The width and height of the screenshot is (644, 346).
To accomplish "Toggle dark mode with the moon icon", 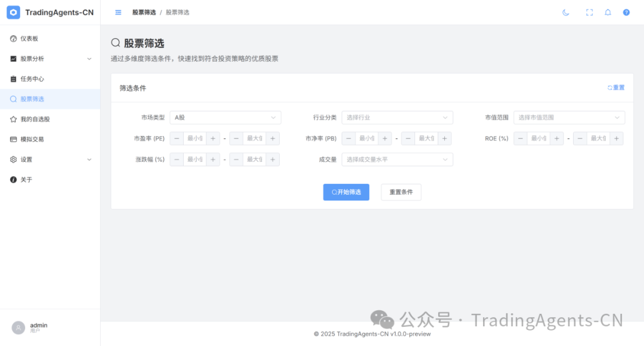I will [x=566, y=13].
